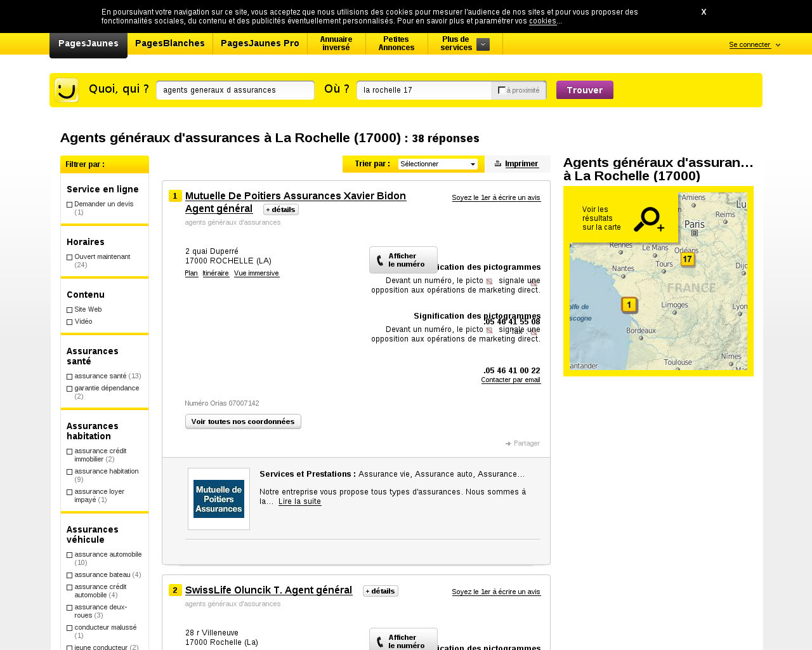Open Plus de services menu
Viewport: 812px width, 650px height.
(465, 44)
